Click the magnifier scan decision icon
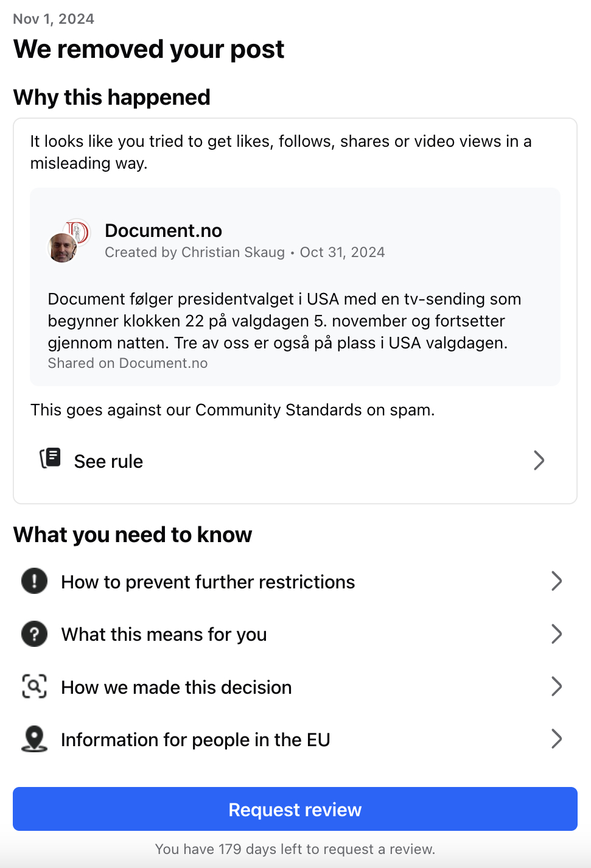This screenshot has width=591, height=868. [x=35, y=686]
